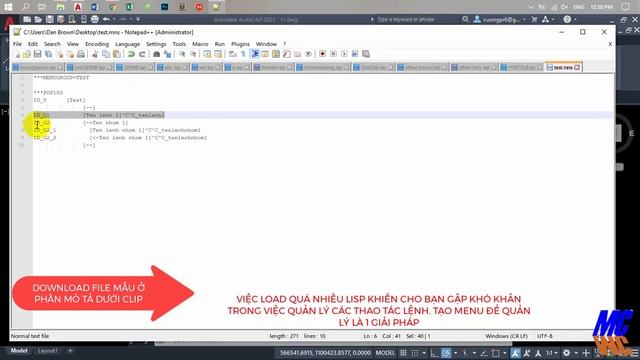Open the ? help menu in Notepad++

(x=284, y=44)
